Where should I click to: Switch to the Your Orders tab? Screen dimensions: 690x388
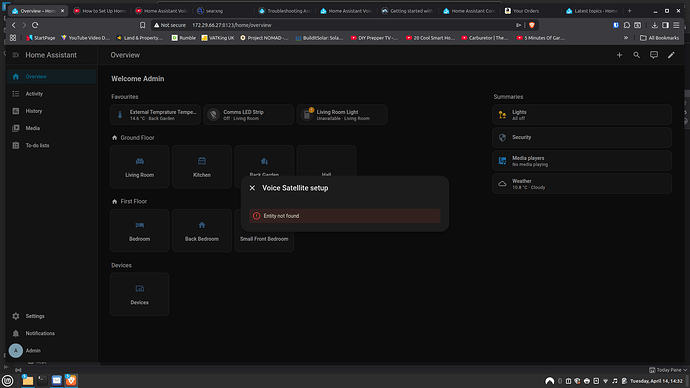(x=530, y=11)
